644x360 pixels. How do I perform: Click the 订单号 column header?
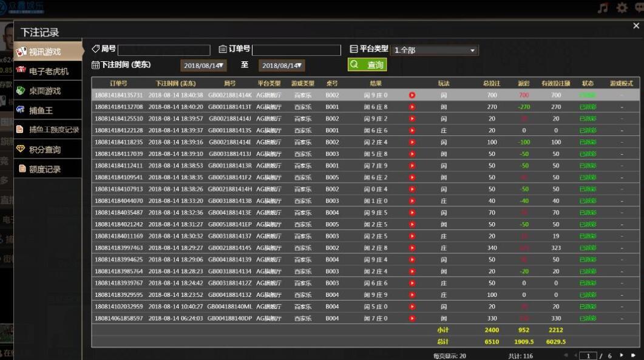tap(118, 83)
